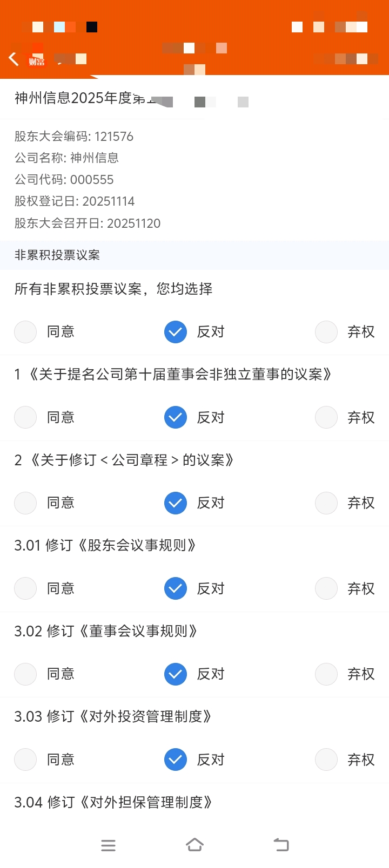Choose 同意 for proposal 2 公司章程 amendment

coord(25,503)
